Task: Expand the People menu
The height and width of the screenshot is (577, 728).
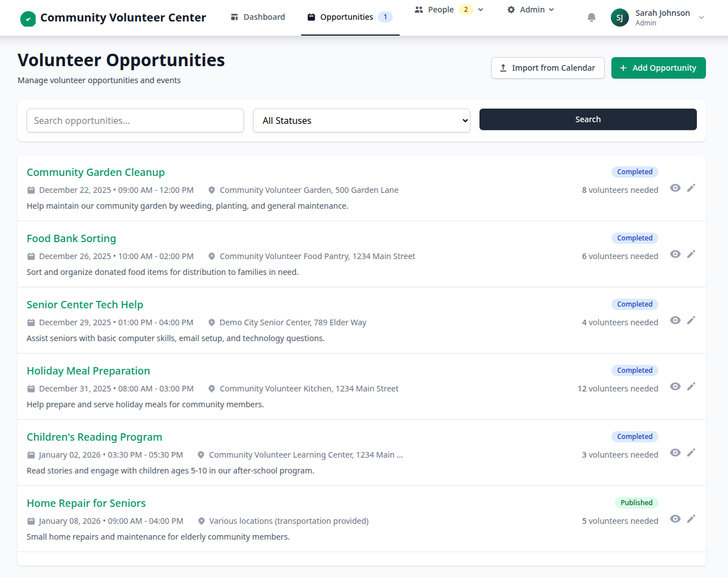Action: pyautogui.click(x=448, y=10)
